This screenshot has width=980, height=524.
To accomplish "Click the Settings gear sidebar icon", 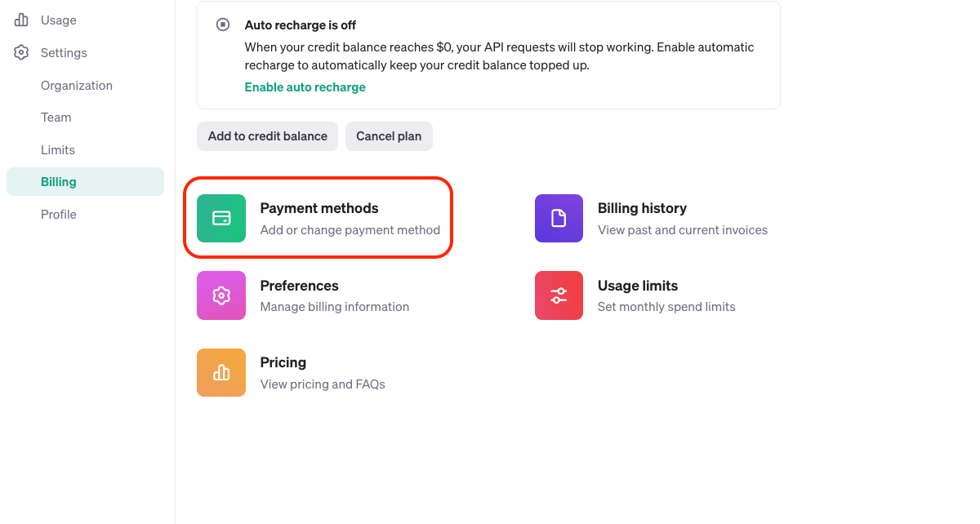I will click(x=21, y=52).
